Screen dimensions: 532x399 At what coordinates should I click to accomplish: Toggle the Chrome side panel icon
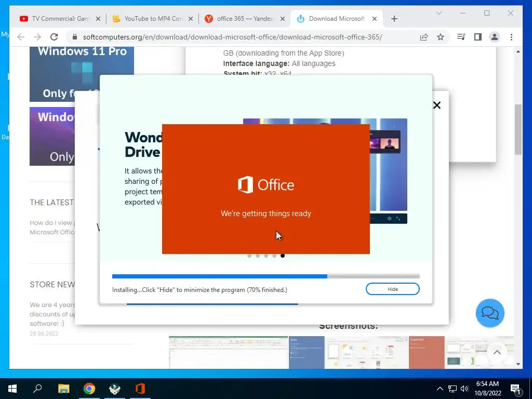pos(478,37)
